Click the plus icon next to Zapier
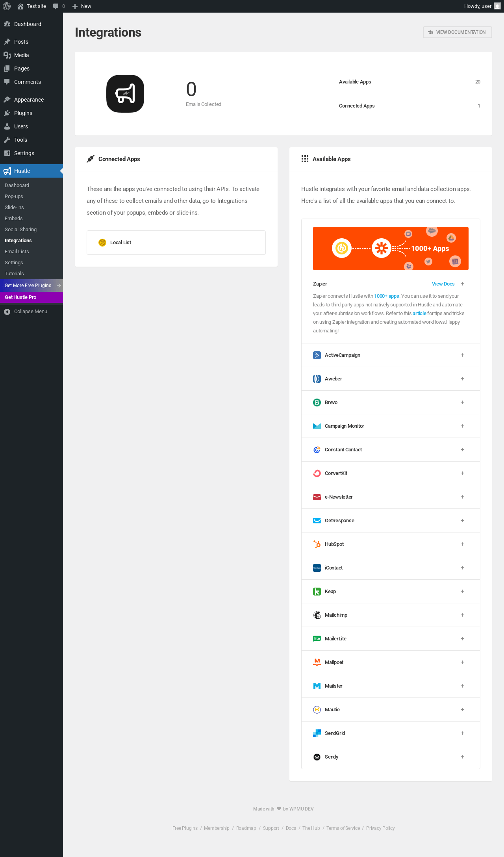The width and height of the screenshot is (504, 857). point(462,284)
